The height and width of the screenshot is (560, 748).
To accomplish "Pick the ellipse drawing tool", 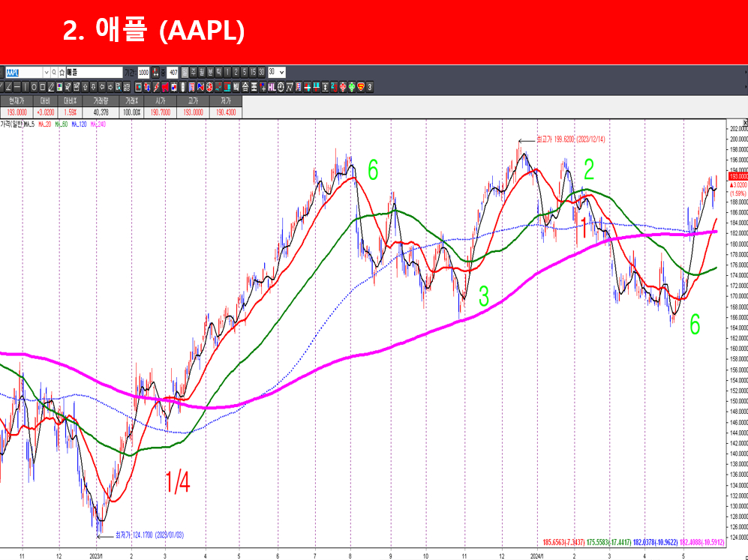I will tap(32, 88).
